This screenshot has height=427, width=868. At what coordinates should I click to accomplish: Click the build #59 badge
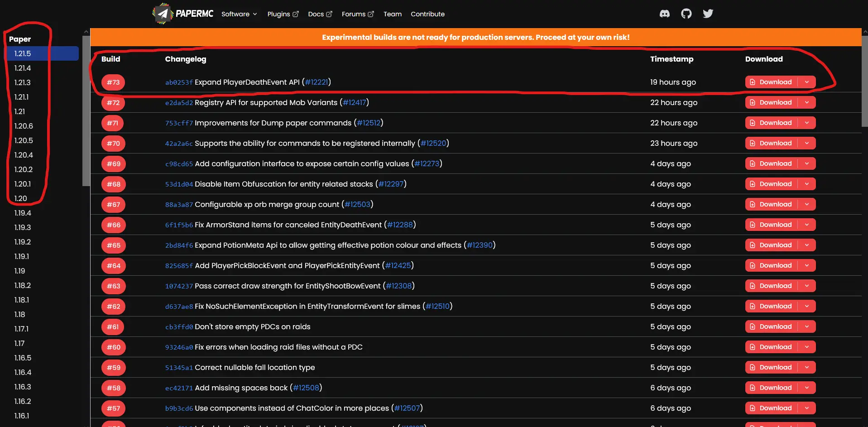point(113,368)
